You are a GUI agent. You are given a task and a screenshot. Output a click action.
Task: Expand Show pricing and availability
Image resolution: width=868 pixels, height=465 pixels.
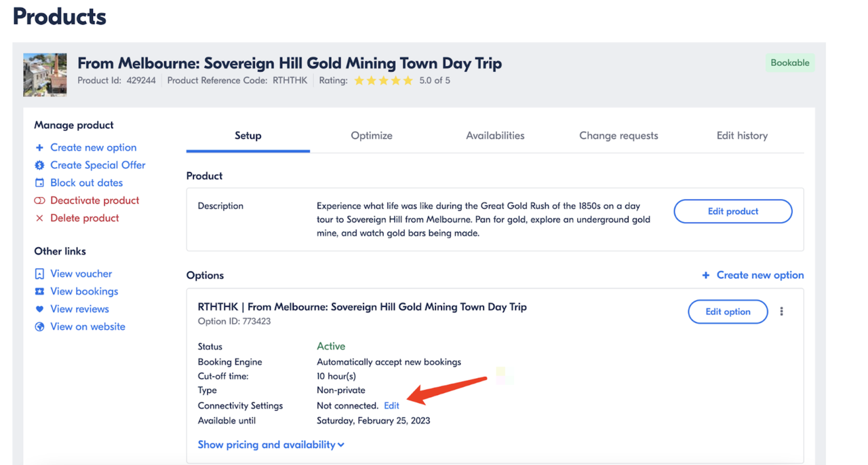(271, 445)
